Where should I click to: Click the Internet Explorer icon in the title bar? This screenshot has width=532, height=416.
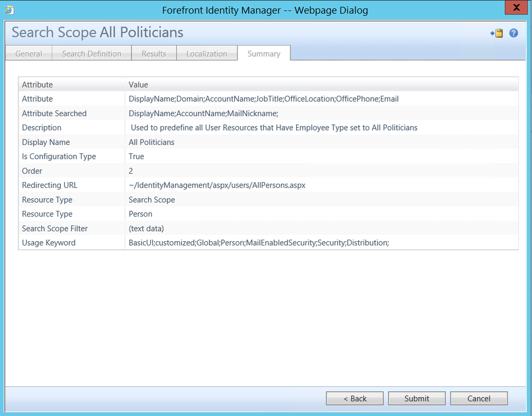click(x=10, y=10)
